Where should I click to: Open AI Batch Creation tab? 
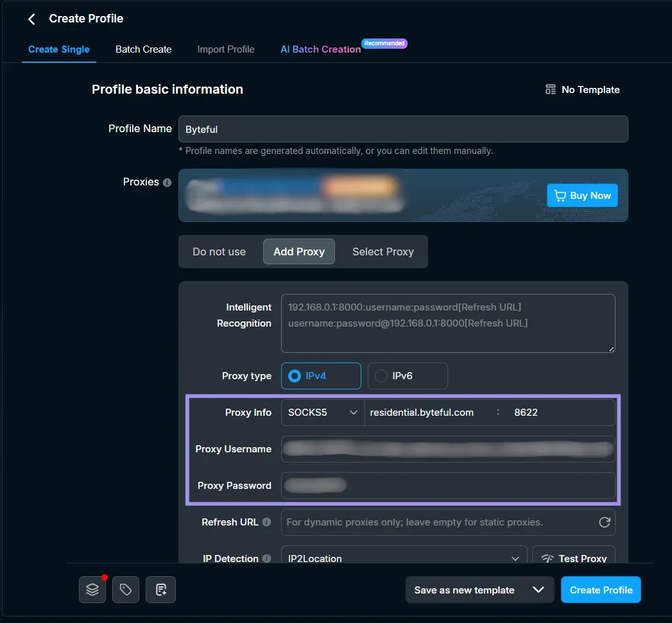coord(320,49)
